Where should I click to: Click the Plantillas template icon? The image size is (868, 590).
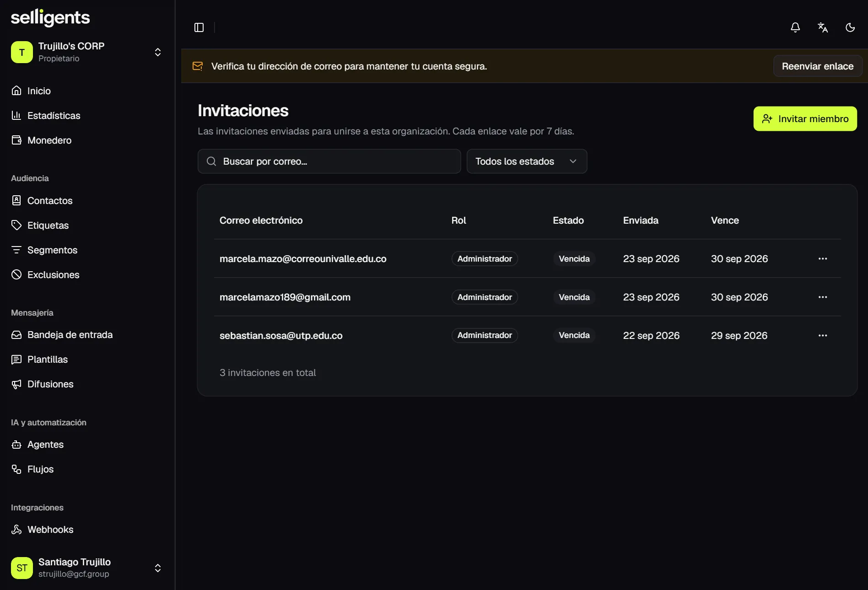(x=16, y=359)
